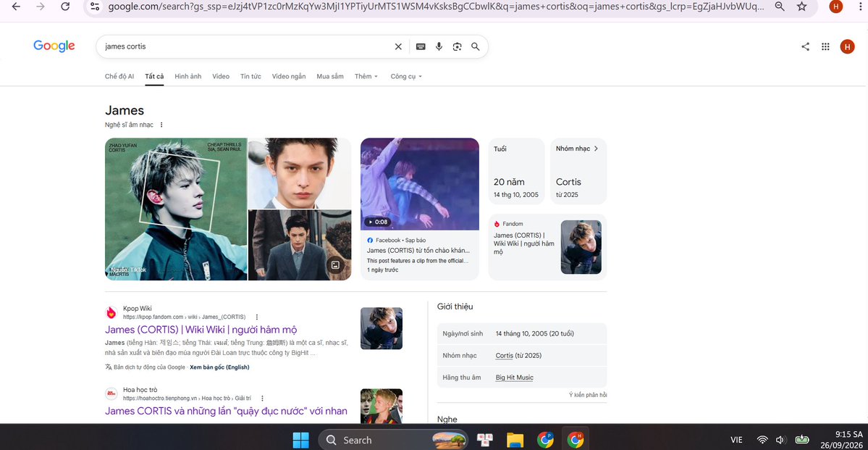Click the zoom magnifier icon in address bar
Image resolution: width=868 pixels, height=450 pixels.
click(x=780, y=7)
